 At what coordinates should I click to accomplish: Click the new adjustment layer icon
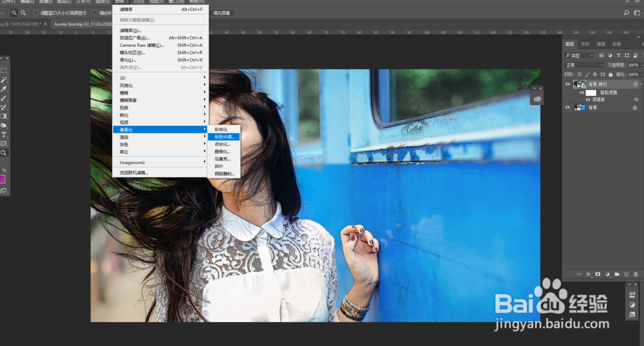click(x=607, y=274)
